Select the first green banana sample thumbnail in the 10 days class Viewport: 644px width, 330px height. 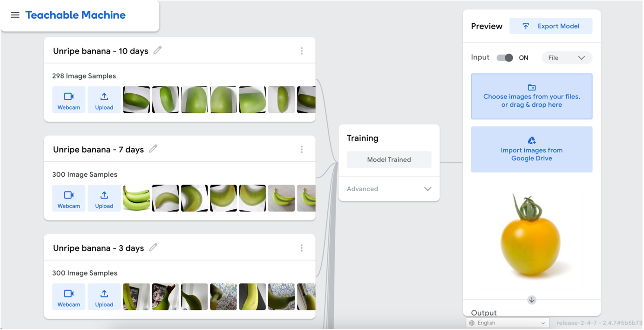click(x=136, y=100)
